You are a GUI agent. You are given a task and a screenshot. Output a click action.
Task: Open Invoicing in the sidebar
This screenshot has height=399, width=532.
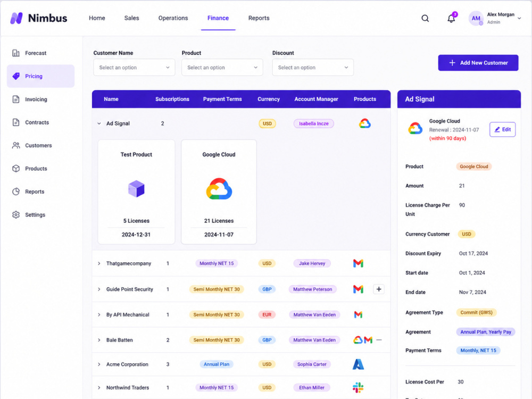[x=41, y=99]
